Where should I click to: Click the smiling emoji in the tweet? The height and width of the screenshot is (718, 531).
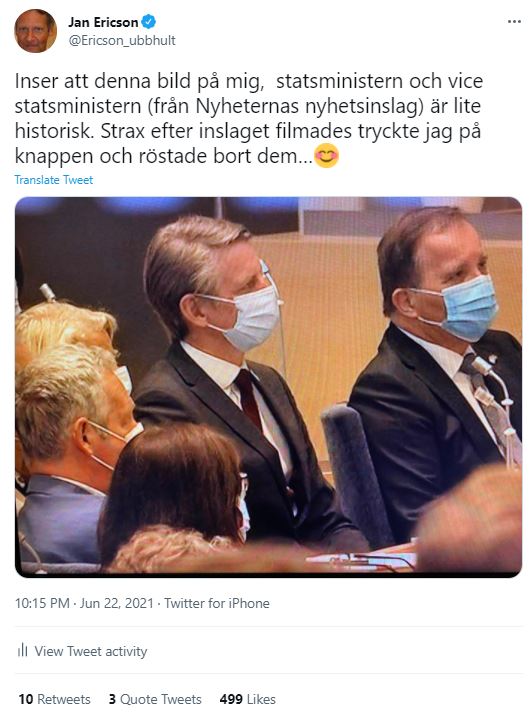(x=326, y=156)
